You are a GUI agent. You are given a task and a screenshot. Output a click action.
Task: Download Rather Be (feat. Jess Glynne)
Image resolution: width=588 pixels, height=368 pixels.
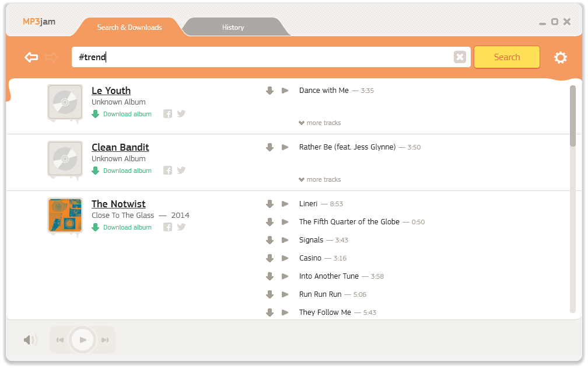click(x=269, y=147)
